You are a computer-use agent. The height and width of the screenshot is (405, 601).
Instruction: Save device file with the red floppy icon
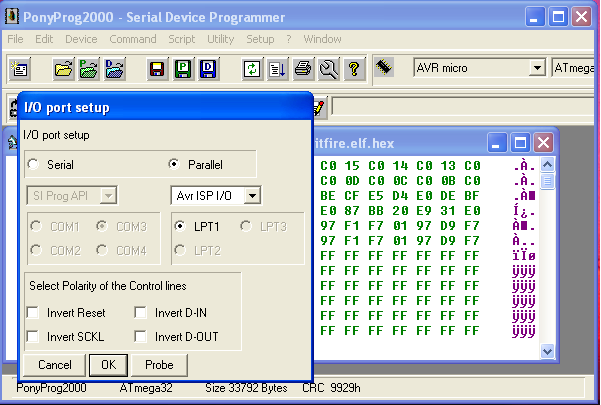[x=157, y=69]
